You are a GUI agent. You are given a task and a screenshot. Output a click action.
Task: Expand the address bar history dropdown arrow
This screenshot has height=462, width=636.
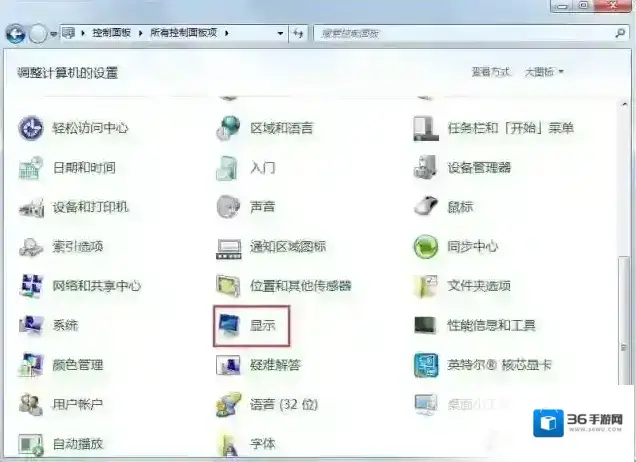[280, 33]
